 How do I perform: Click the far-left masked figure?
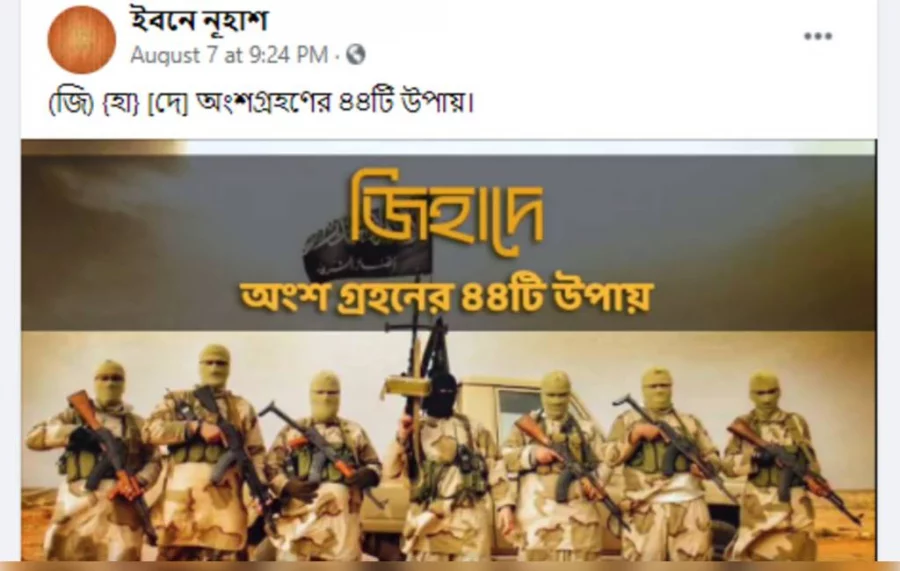pyautogui.click(x=94, y=461)
